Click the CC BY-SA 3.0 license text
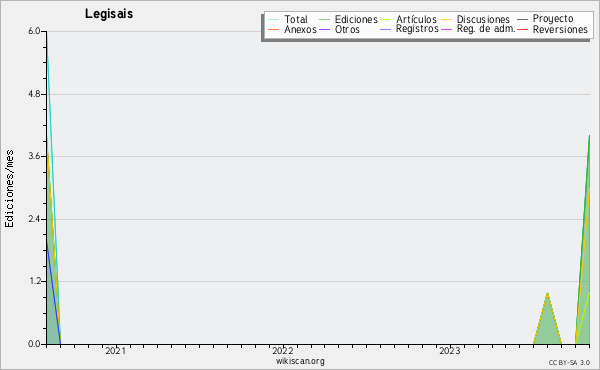600x370 pixels. click(x=569, y=363)
